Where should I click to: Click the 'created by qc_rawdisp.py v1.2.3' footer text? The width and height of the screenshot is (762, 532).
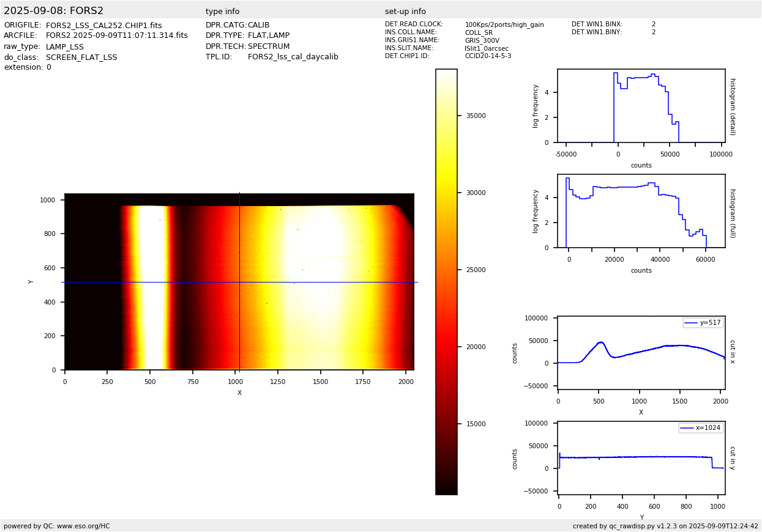click(665, 526)
